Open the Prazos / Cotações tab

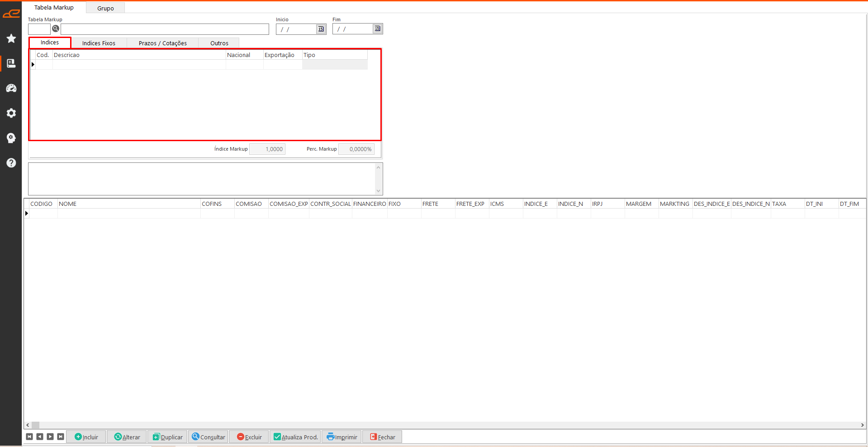pyautogui.click(x=162, y=43)
